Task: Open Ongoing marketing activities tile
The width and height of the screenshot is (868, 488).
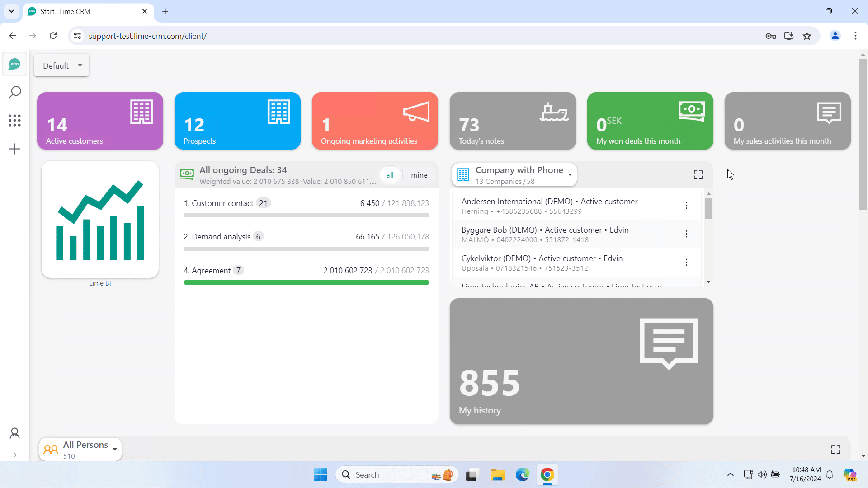Action: pos(375,121)
